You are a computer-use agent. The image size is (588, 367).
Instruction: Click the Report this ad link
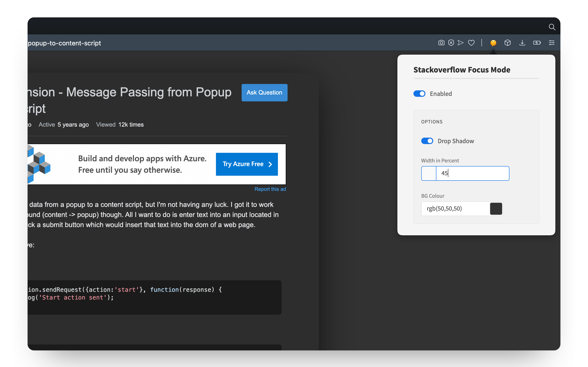pos(270,189)
